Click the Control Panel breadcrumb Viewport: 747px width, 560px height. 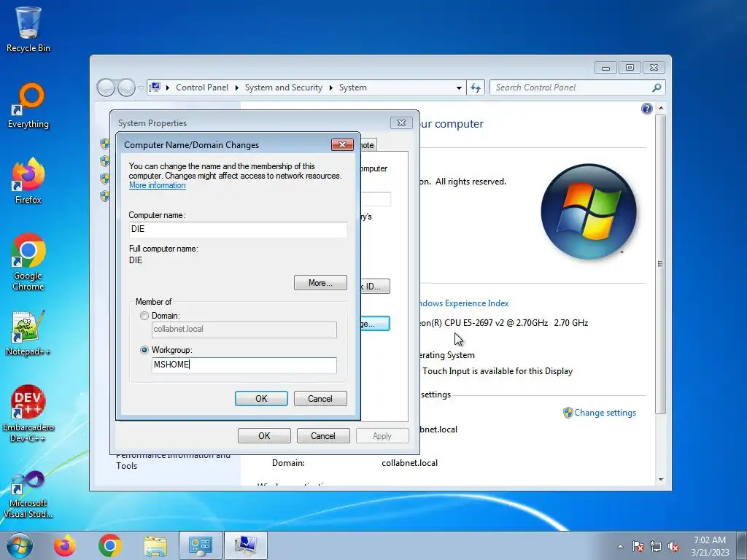click(202, 87)
